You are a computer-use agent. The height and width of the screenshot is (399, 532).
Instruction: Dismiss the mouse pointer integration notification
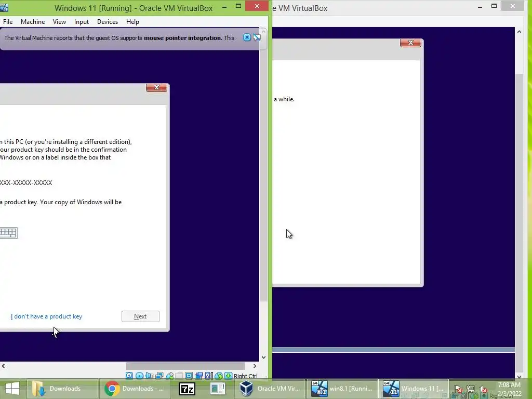click(x=247, y=37)
